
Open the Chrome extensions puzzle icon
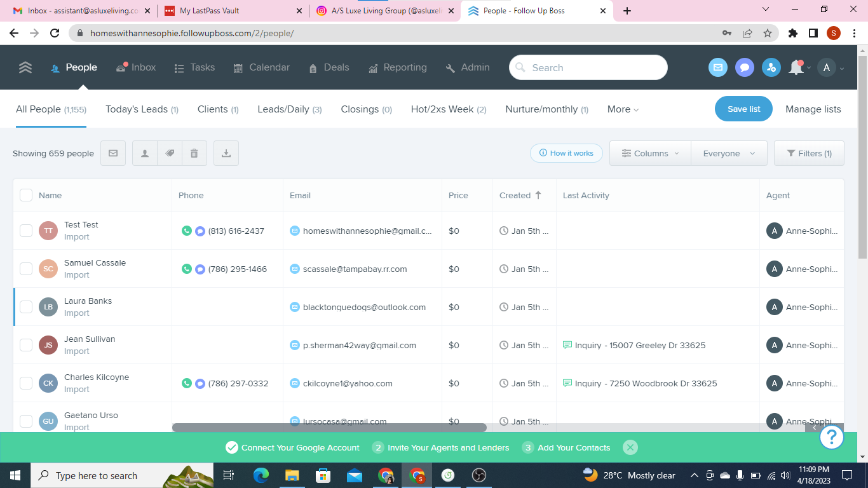click(792, 33)
